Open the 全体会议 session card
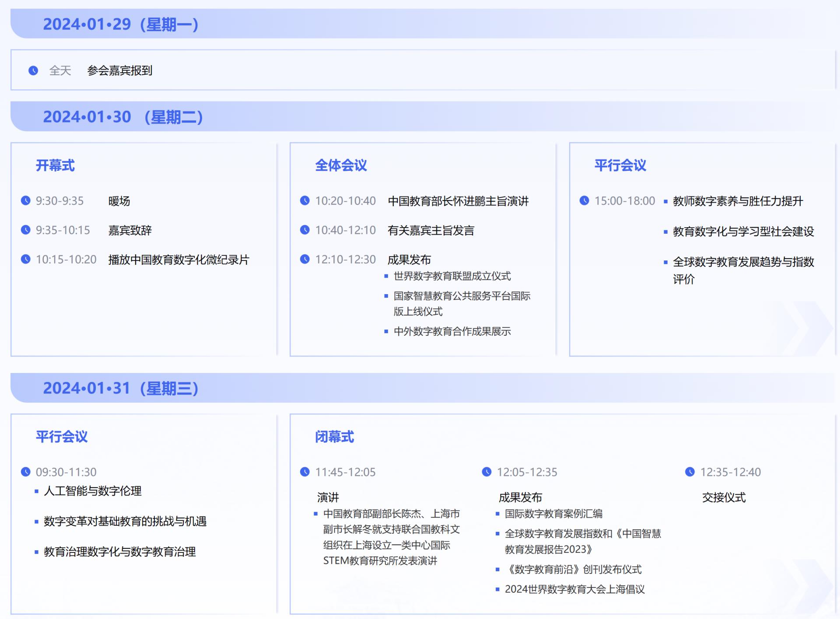The height and width of the screenshot is (619, 840). pyautogui.click(x=341, y=165)
